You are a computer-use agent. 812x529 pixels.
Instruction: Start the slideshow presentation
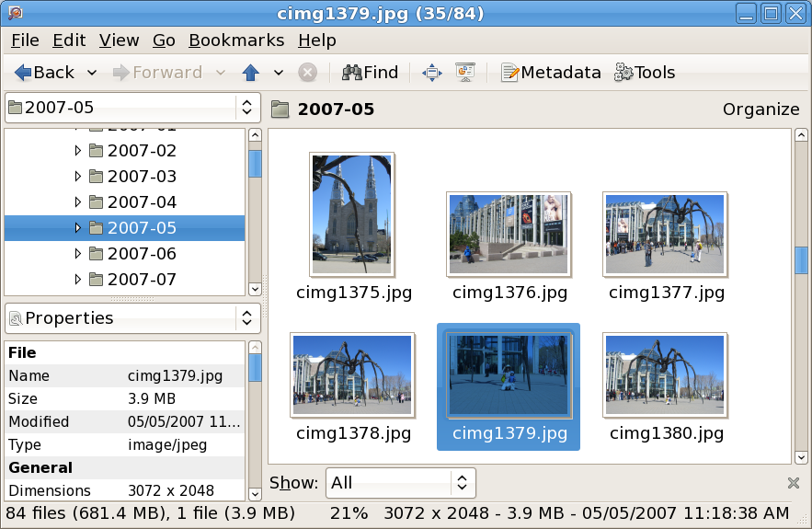[x=465, y=73]
